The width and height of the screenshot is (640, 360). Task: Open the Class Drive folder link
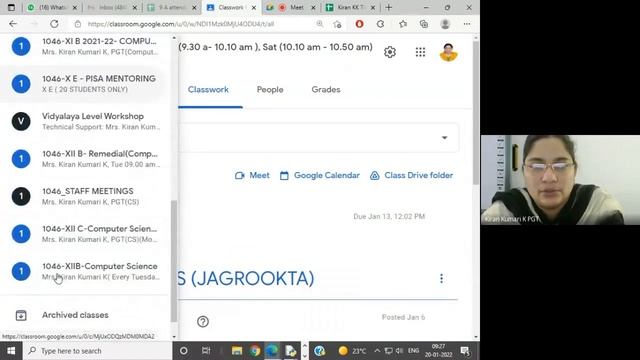[x=411, y=176]
